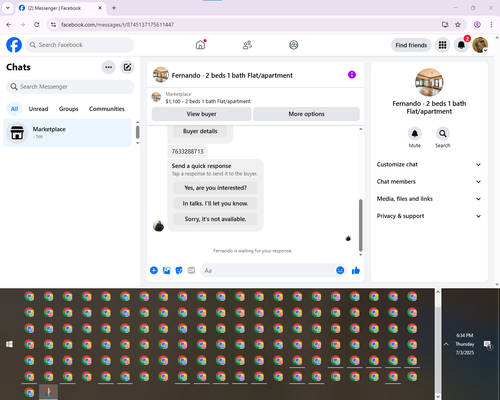Image resolution: width=500 pixels, height=400 pixels.
Task: Open the tab search dropdown arrow
Action: click(7, 8)
